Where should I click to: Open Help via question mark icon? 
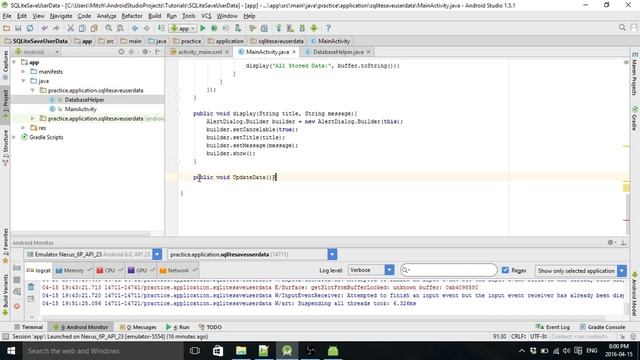328,28
